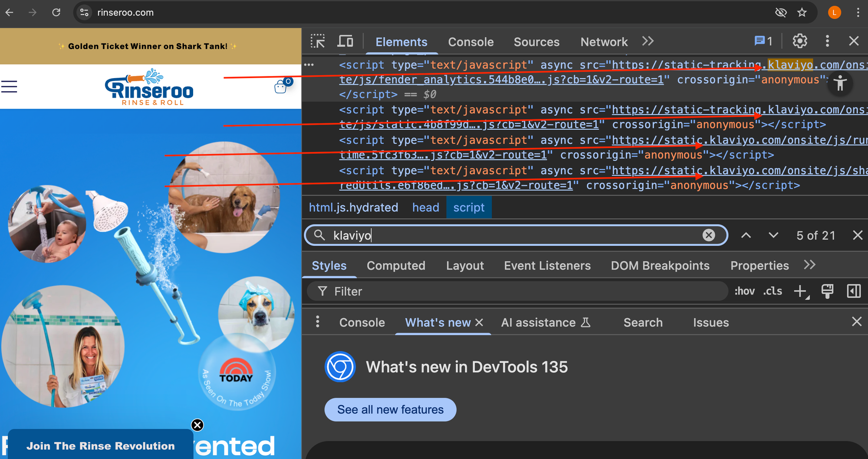Go to previous search match

746,235
